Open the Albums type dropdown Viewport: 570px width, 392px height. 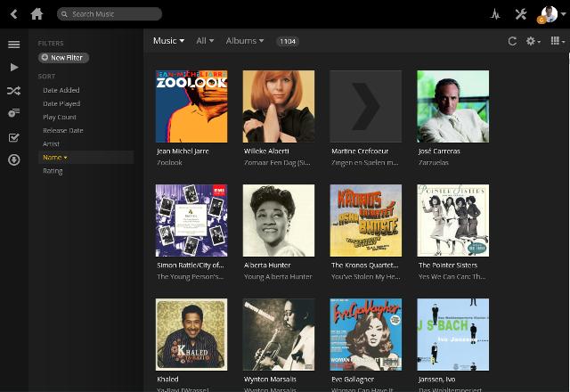244,41
